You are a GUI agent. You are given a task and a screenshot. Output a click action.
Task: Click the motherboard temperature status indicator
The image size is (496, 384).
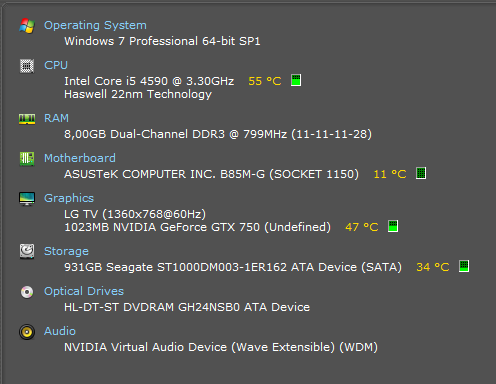[421, 173]
